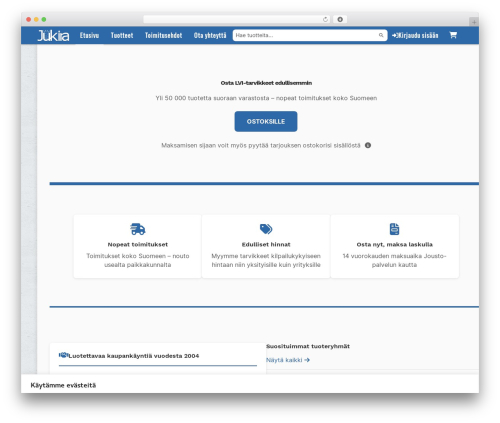Select Myymme tarvikkeet kilpailukykyiseen description
Image resolution: width=500 pixels, height=423 pixels.
click(x=266, y=260)
